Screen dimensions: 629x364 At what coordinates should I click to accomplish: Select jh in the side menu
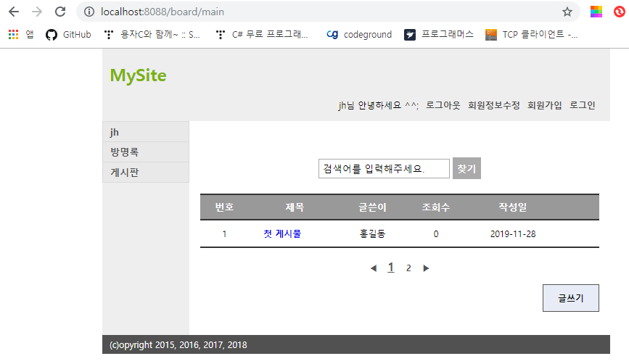coord(146,132)
